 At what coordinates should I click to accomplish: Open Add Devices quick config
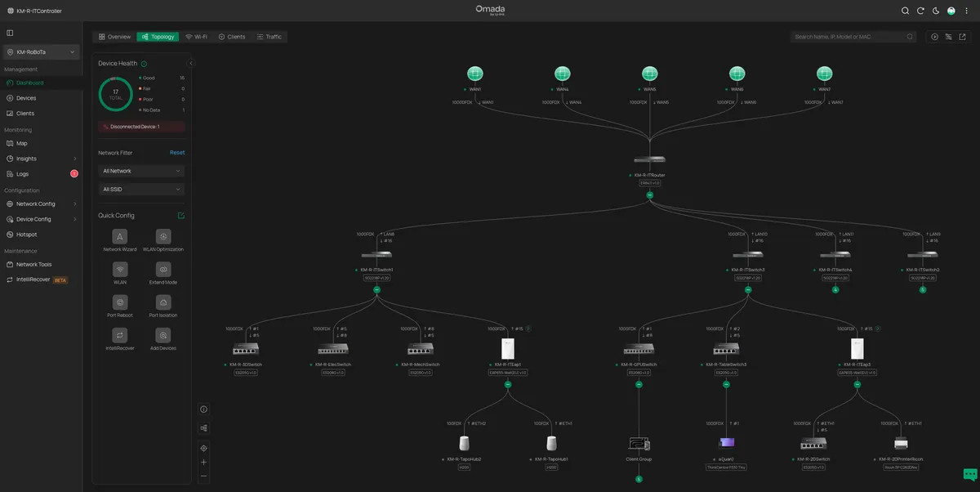point(163,335)
